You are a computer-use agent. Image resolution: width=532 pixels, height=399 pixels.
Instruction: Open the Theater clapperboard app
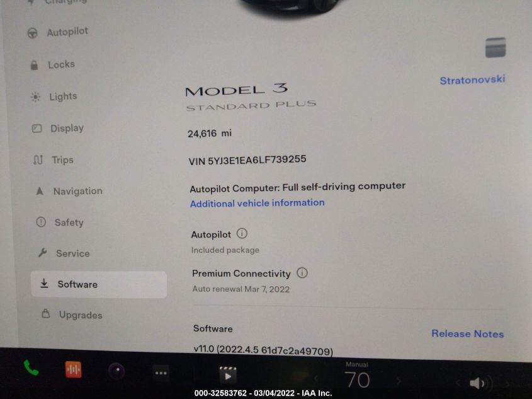tap(228, 374)
